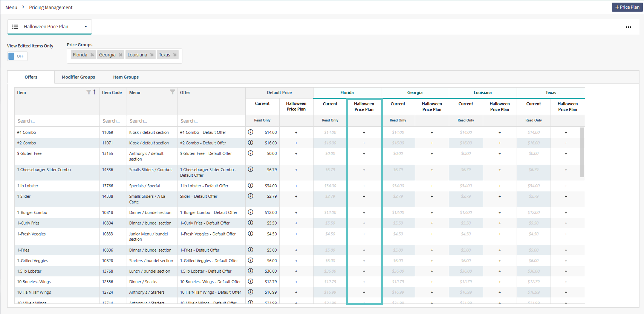Switch to the Modifier Groups tab
Screen dimensions: 644x314
point(78,77)
